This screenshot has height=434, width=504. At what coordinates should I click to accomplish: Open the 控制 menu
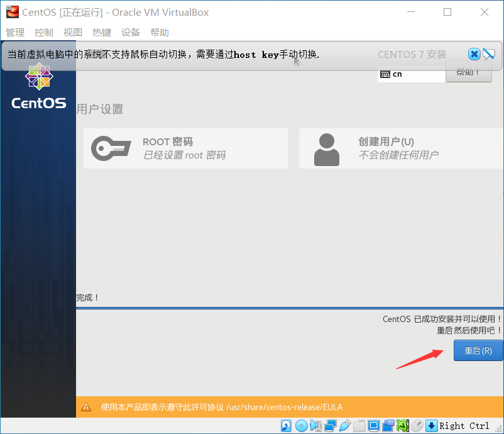click(44, 33)
